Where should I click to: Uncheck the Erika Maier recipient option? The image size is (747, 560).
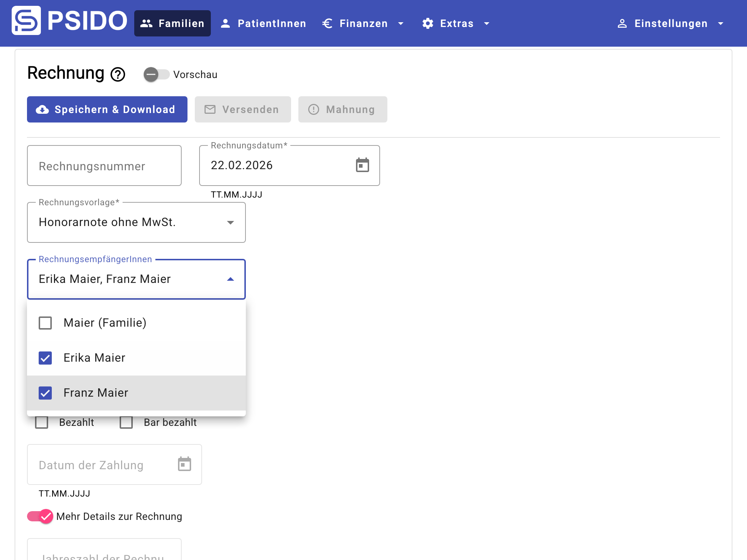pyautogui.click(x=45, y=358)
